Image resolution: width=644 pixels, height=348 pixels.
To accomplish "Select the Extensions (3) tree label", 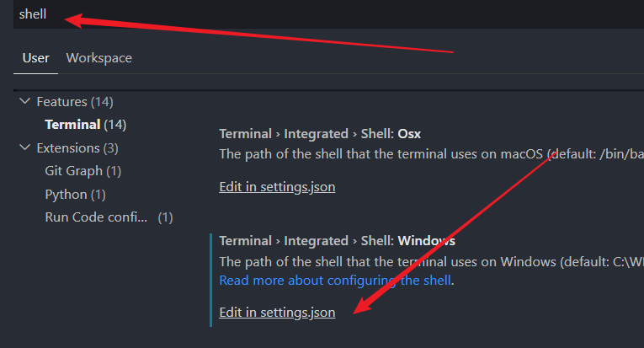I will click(x=77, y=148).
